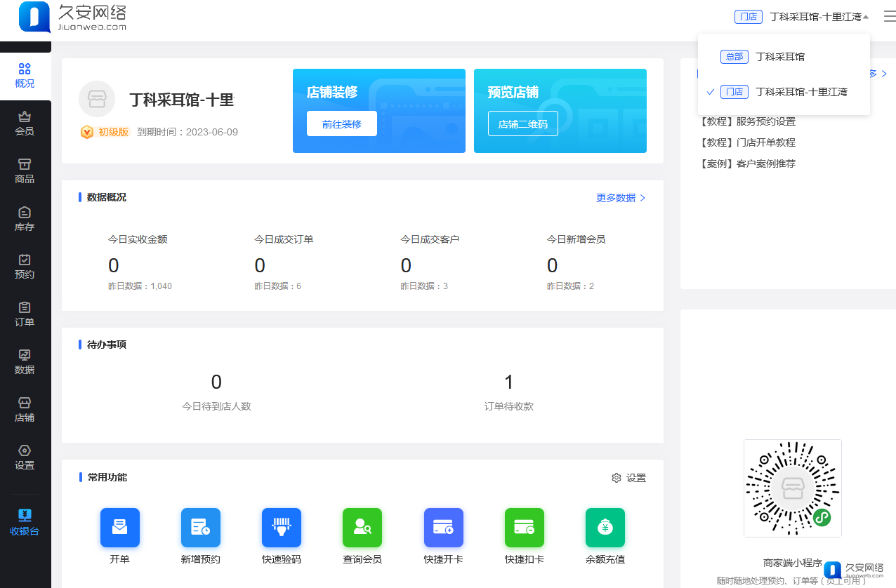
Task: Open the 数据 data sidebar item
Action: pyautogui.click(x=25, y=362)
